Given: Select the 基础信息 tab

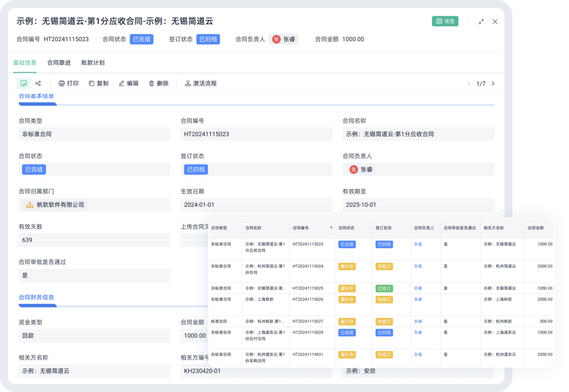Looking at the screenshot, I should 25,63.
